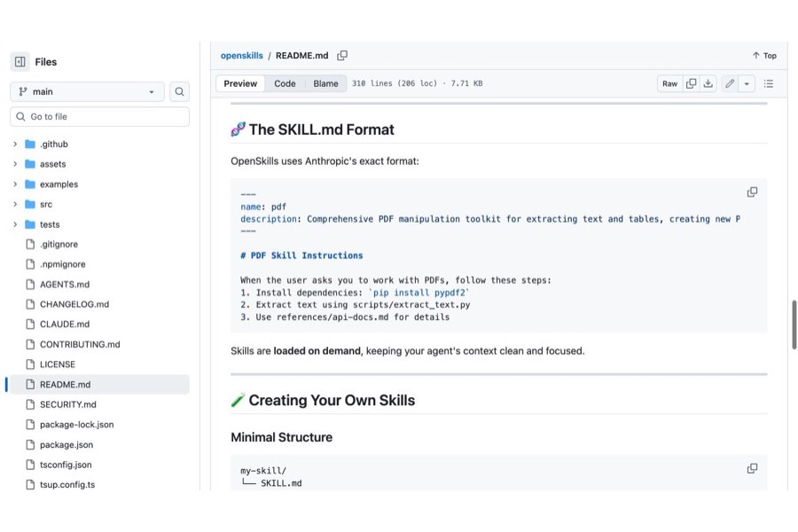Click the Raw button
Screen dimensions: 798x532
click(x=669, y=83)
